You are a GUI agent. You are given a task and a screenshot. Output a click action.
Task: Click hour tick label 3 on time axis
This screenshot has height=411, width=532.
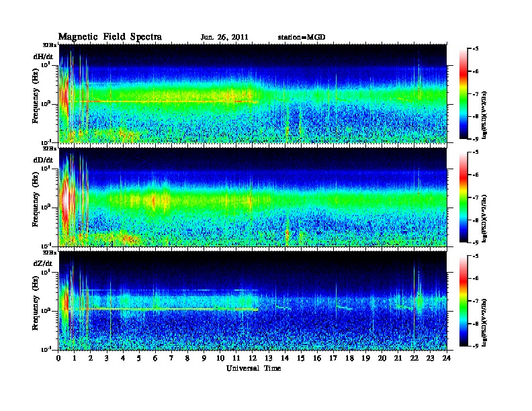click(107, 359)
